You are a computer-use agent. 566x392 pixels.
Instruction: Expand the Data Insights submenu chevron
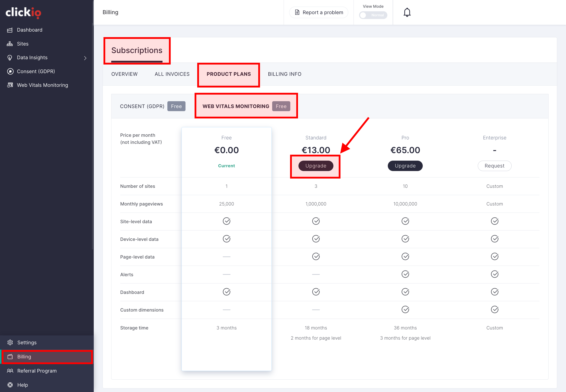pyautogui.click(x=85, y=58)
